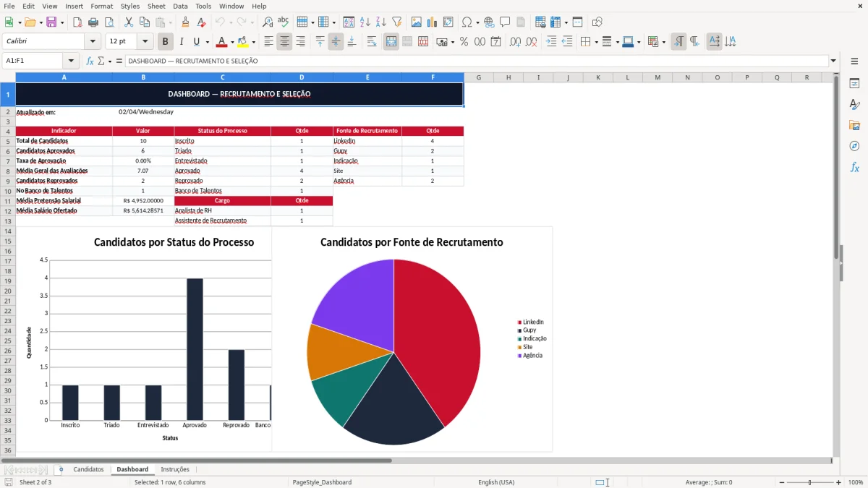Cut the selected cells
This screenshot has height=488, width=868.
coord(128,22)
